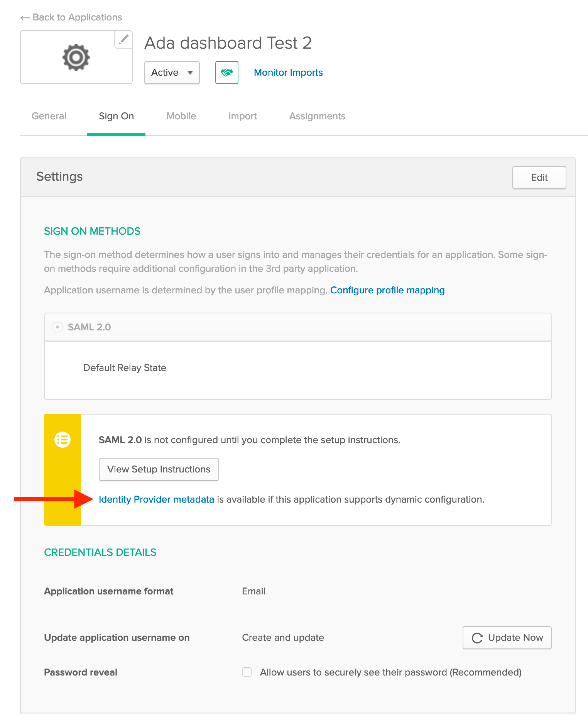The height and width of the screenshot is (728, 588).
Task: Toggle the password reveal checkbox
Action: (x=247, y=672)
